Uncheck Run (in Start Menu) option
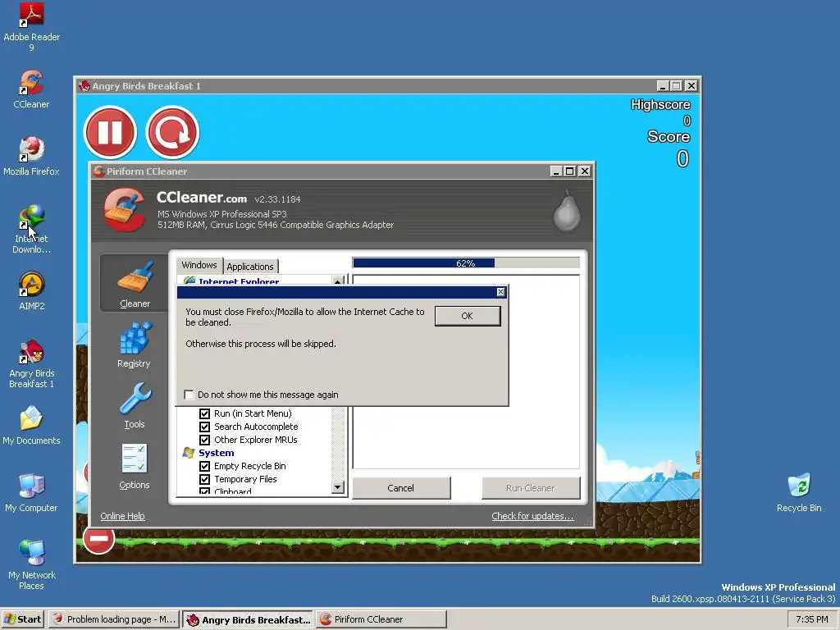The image size is (840, 630). point(204,413)
